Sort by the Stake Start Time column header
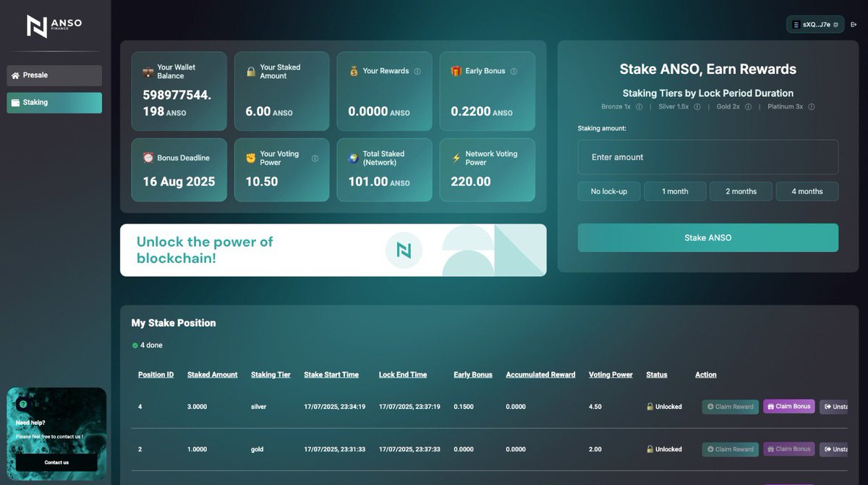868x485 pixels. [x=331, y=375]
